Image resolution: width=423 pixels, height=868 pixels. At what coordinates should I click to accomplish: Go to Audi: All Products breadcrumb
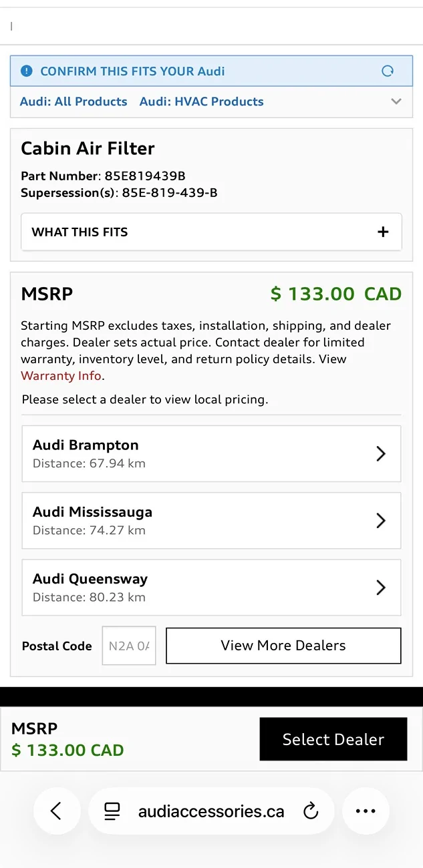74,101
